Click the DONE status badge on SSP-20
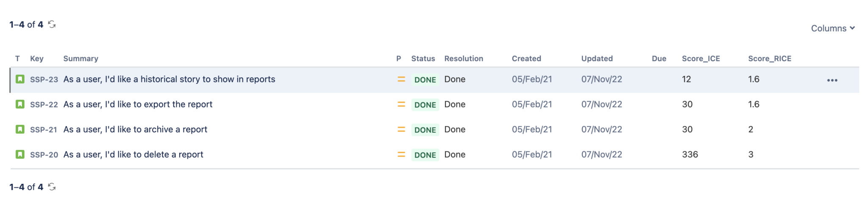Screen dimensions: 868x202 425,155
